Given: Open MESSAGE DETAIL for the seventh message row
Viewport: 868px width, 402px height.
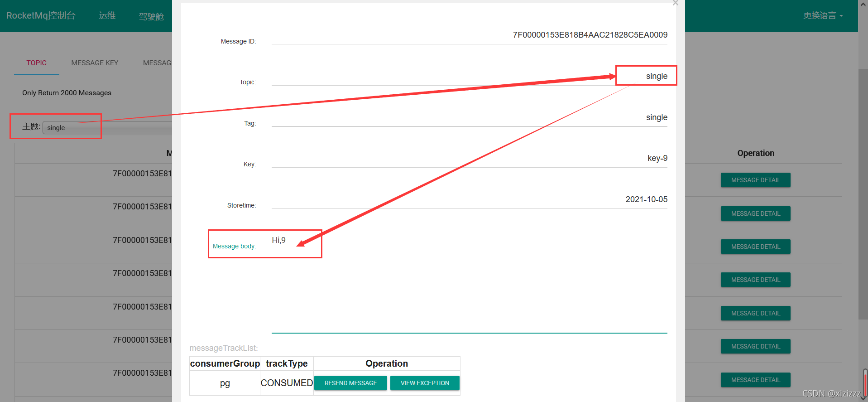Looking at the screenshot, I should tap(755, 380).
